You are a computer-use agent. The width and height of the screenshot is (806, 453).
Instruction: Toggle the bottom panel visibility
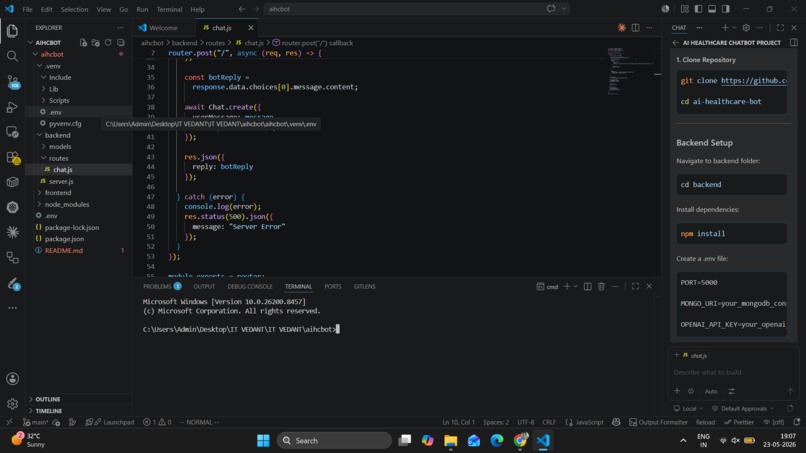(712, 9)
